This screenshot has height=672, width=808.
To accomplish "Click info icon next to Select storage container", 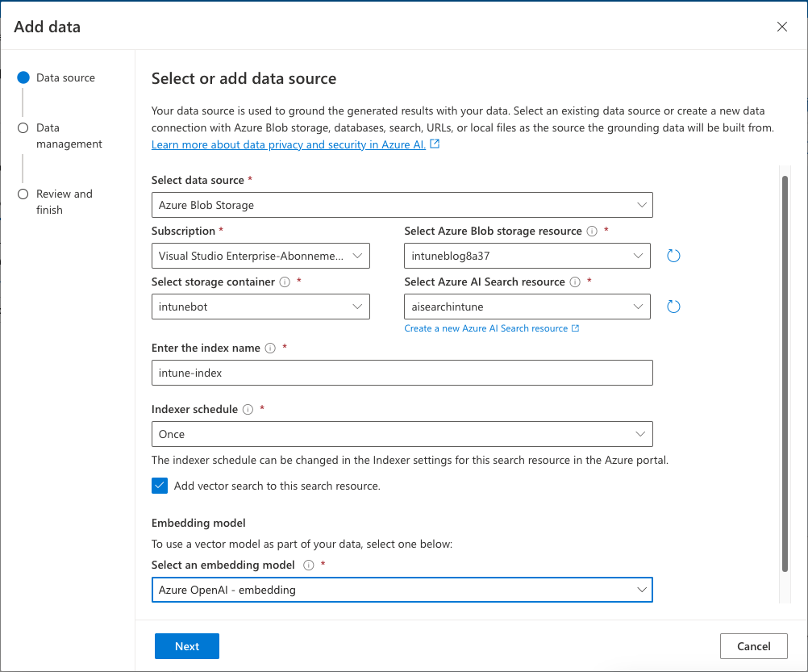I will (283, 282).
